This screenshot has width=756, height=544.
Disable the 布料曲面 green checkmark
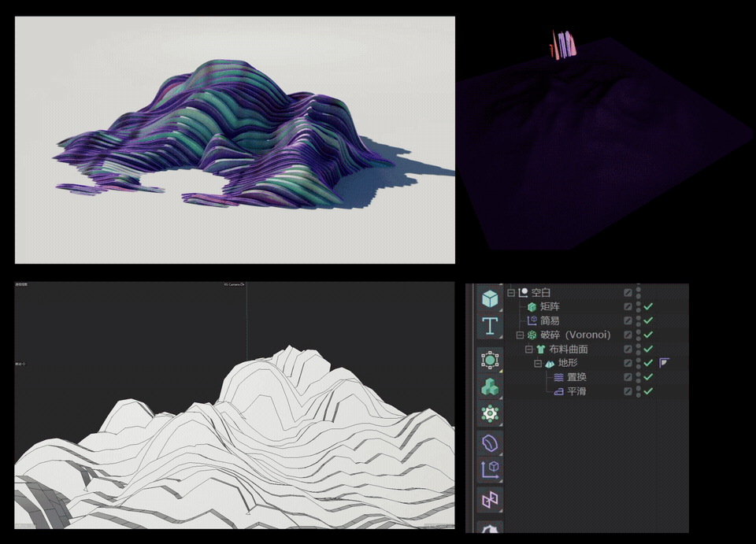(x=648, y=349)
